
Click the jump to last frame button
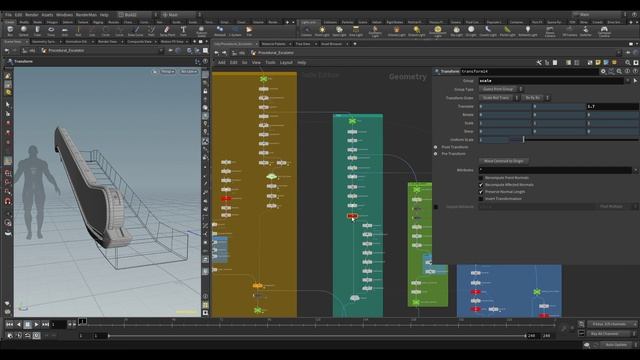[45, 324]
